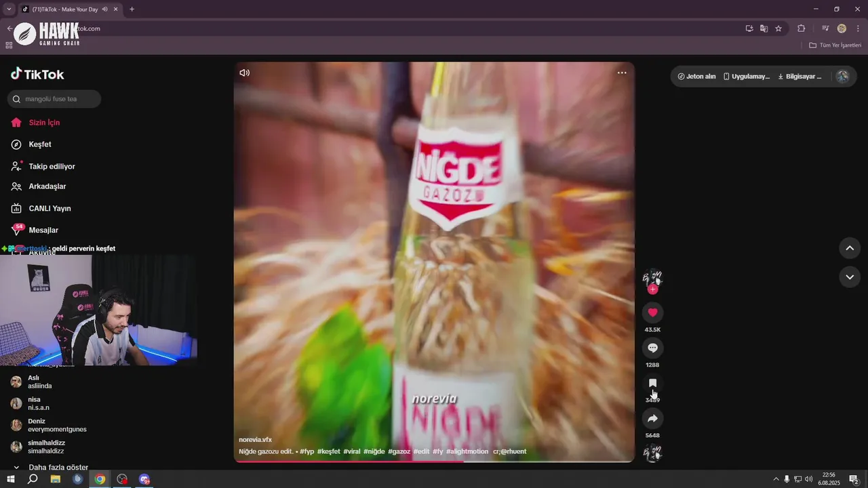The width and height of the screenshot is (868, 488).
Task: Open Windows Start menu
Action: point(11,479)
